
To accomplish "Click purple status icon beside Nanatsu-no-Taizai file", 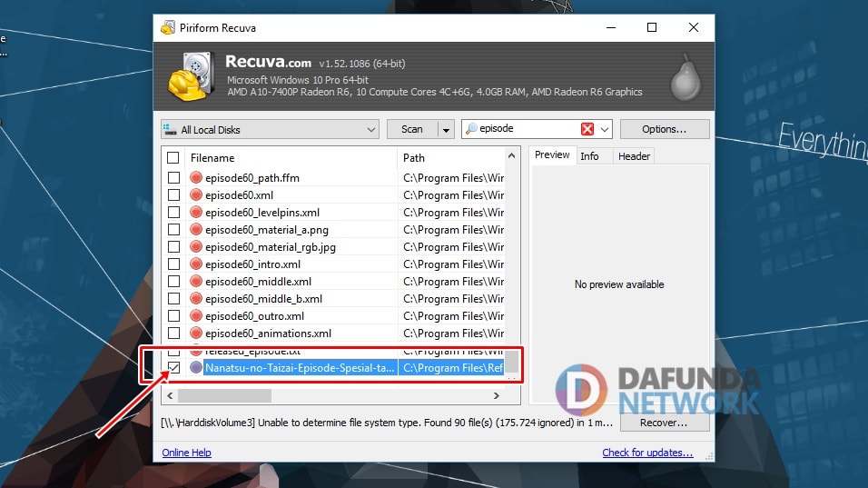I will pyautogui.click(x=196, y=369).
